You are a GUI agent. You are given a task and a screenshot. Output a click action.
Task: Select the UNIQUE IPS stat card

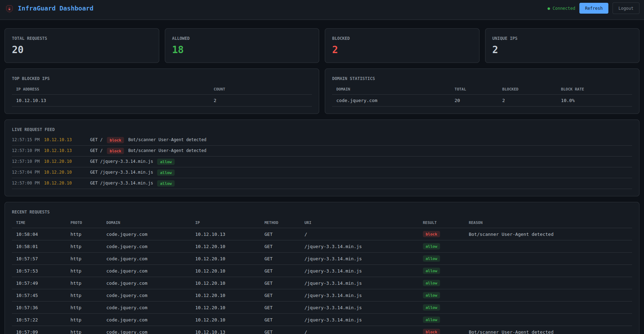coord(562,45)
